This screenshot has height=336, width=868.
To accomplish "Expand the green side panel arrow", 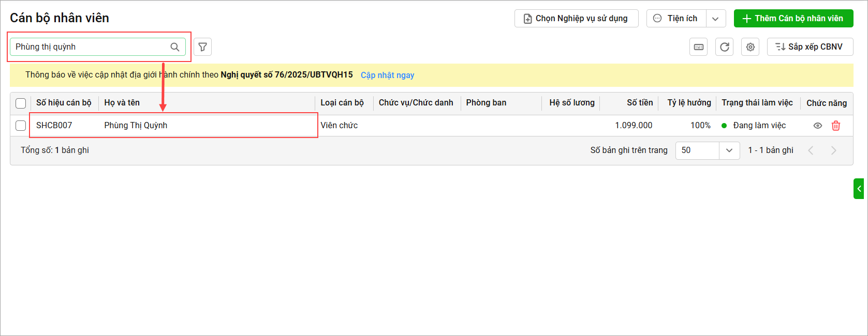I will tap(859, 189).
